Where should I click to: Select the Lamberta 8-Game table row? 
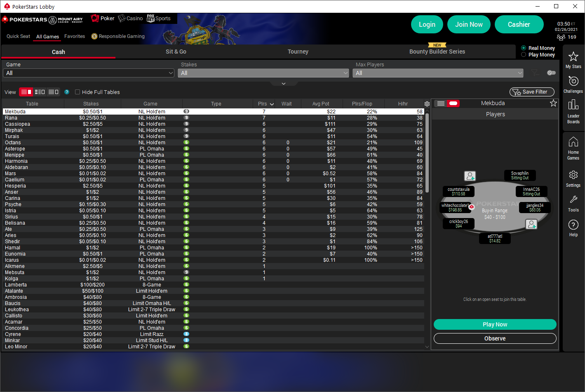tap(213, 285)
